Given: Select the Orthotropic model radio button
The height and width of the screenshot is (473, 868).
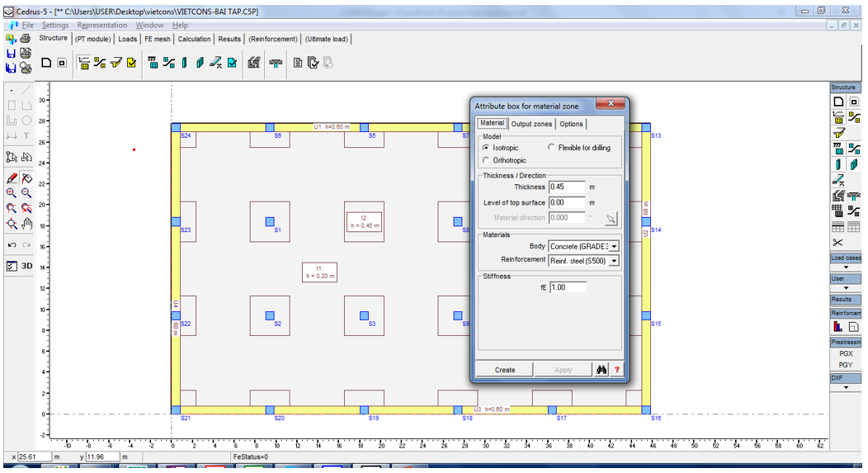Looking at the screenshot, I should pyautogui.click(x=486, y=160).
